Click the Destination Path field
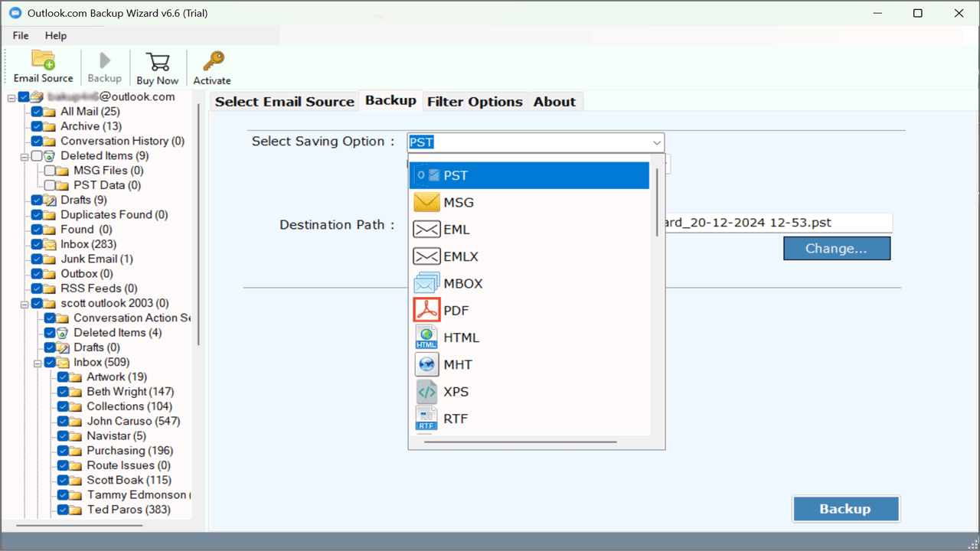Viewport: 980px width, 551px height. pyautogui.click(x=778, y=223)
